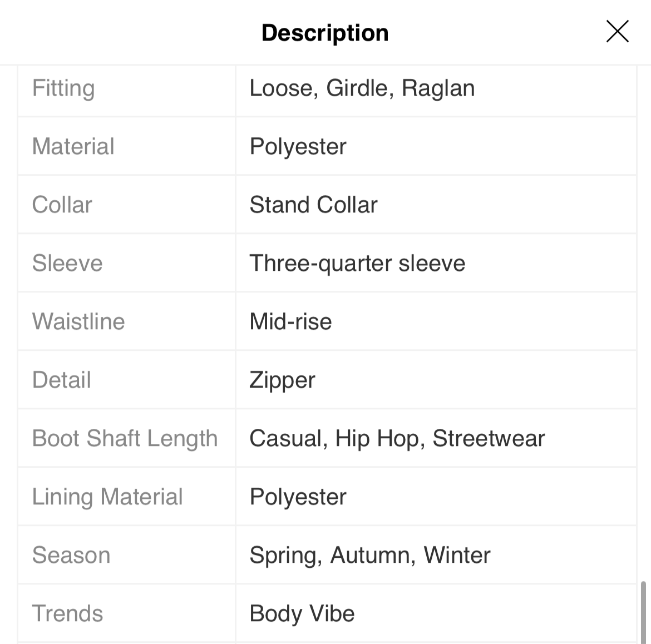Select the Description heading text

click(325, 33)
